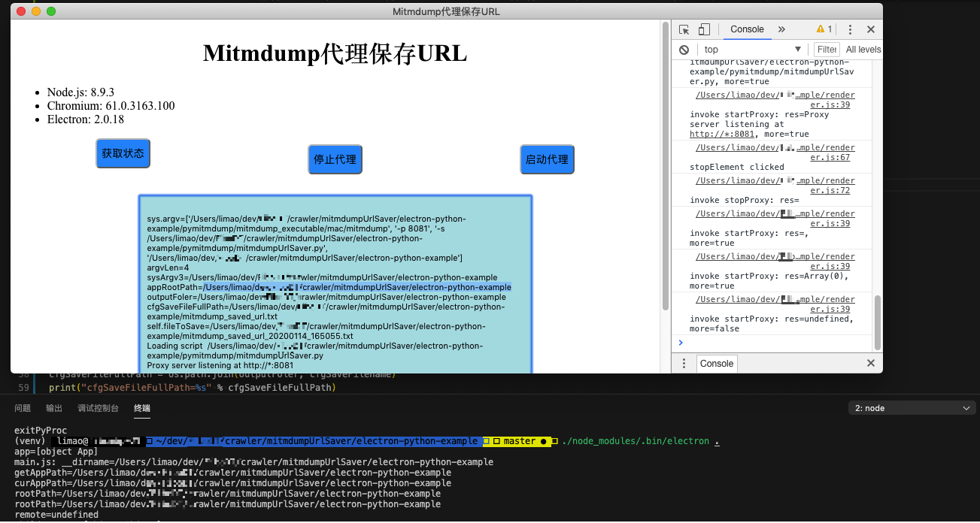Click the 'Mitmdump代理保存URL' page heading
The width and height of the screenshot is (980, 523).
click(335, 53)
